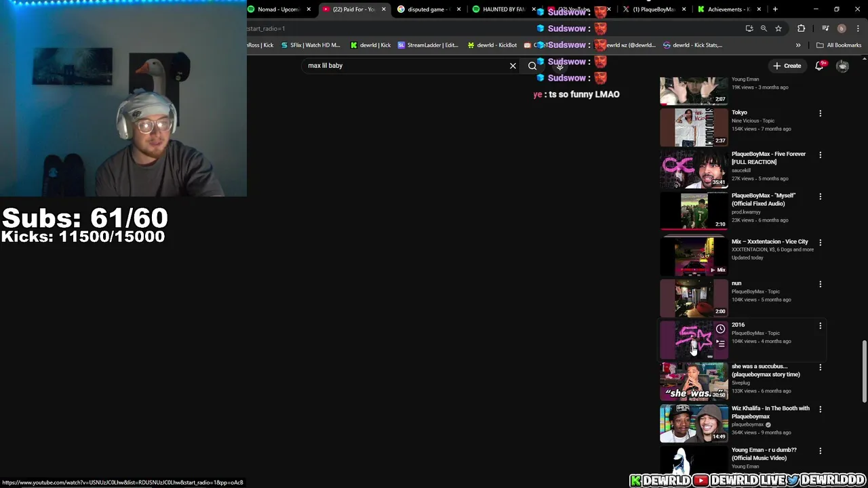The image size is (868, 488).
Task: Open the Tokyo video thumbnail
Action: (694, 127)
